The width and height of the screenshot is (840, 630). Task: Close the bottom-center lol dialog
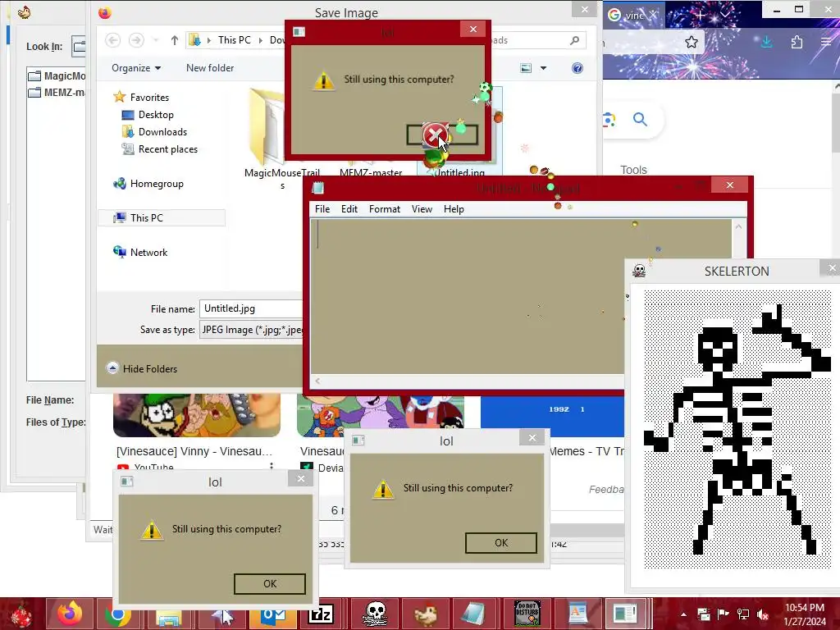(532, 438)
